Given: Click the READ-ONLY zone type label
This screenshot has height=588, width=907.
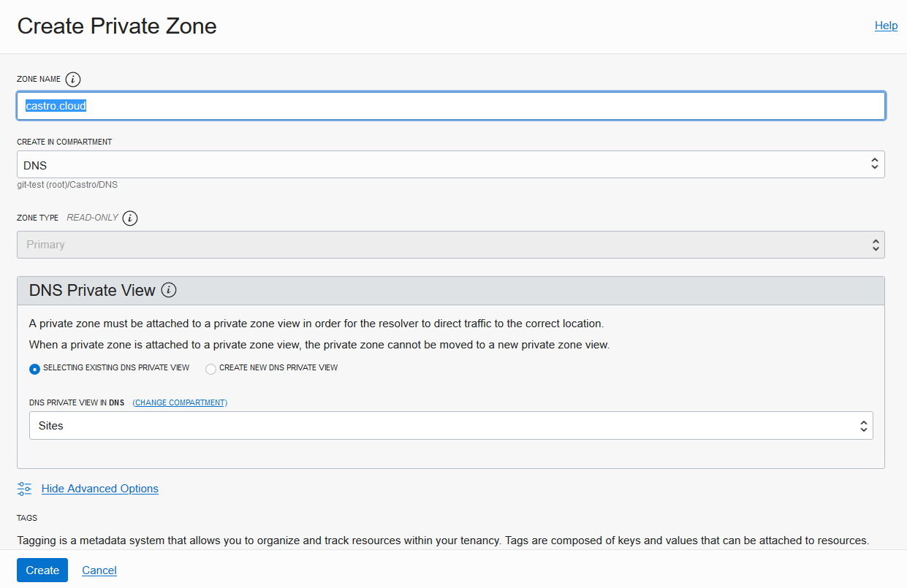Looking at the screenshot, I should click(x=92, y=218).
